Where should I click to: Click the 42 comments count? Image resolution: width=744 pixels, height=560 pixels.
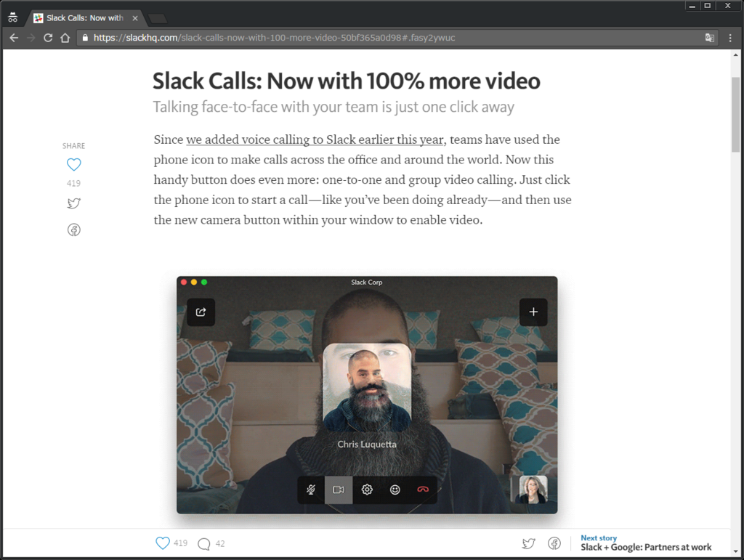[220, 544]
